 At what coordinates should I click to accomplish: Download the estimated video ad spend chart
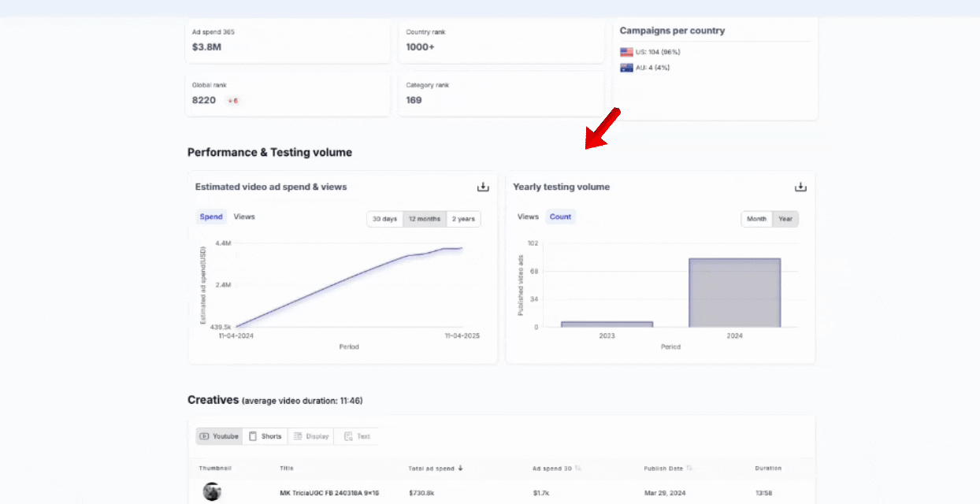[x=483, y=187]
